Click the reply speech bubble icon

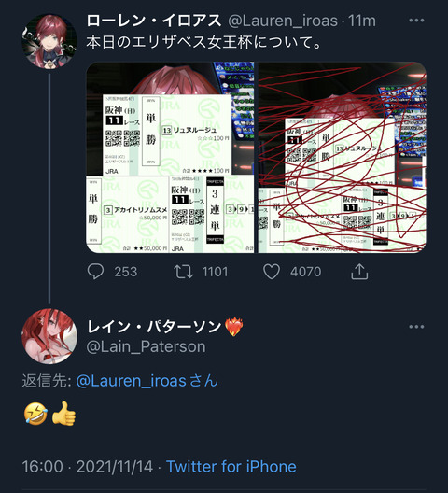click(95, 272)
